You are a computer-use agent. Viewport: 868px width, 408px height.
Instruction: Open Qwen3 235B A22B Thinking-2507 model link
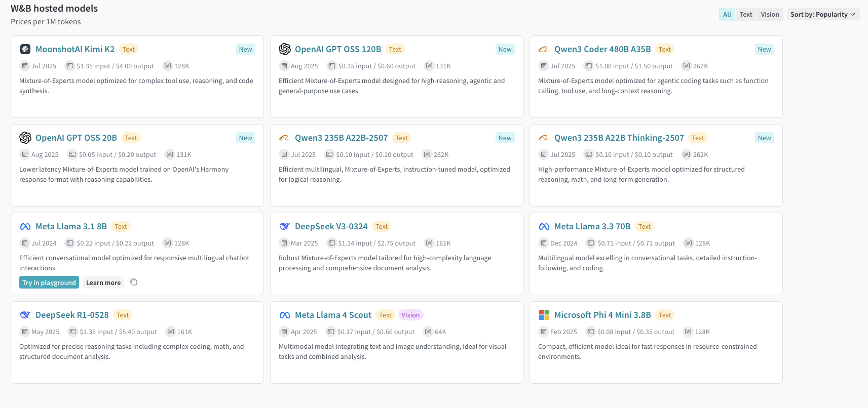[619, 138]
